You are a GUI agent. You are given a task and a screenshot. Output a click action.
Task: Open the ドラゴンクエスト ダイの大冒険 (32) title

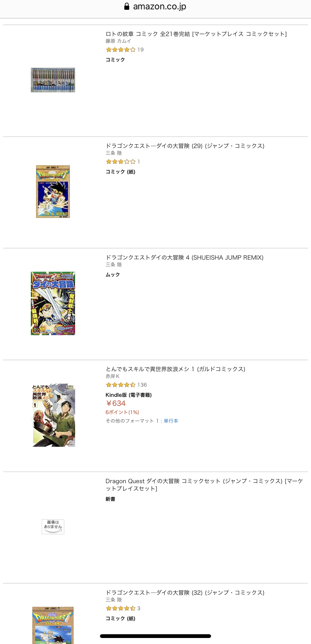coord(185,593)
